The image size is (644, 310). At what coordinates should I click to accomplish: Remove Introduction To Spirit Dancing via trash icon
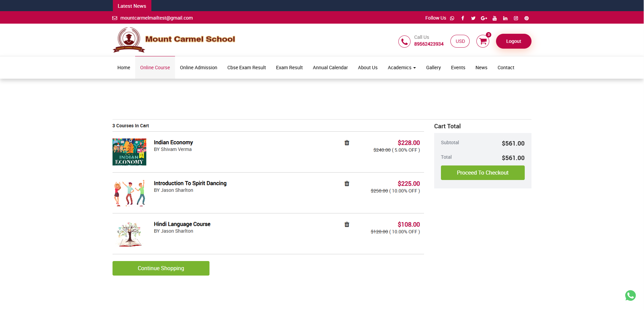coord(347,184)
